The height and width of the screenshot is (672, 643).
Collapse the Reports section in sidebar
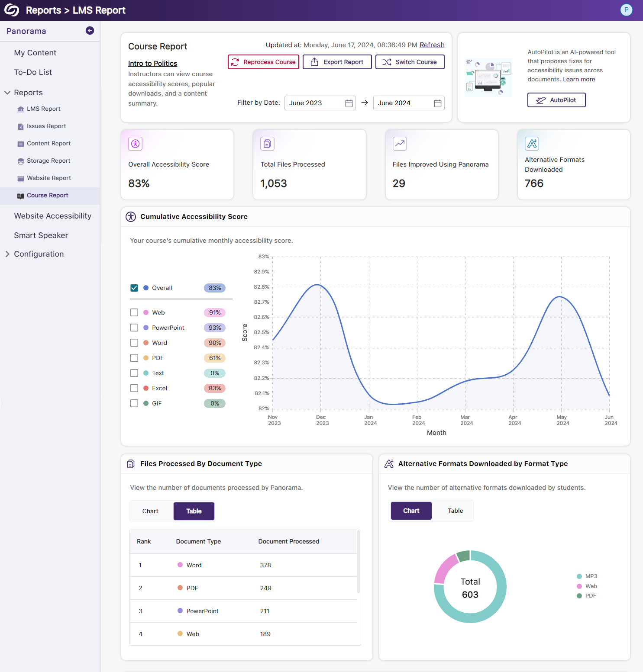(7, 93)
